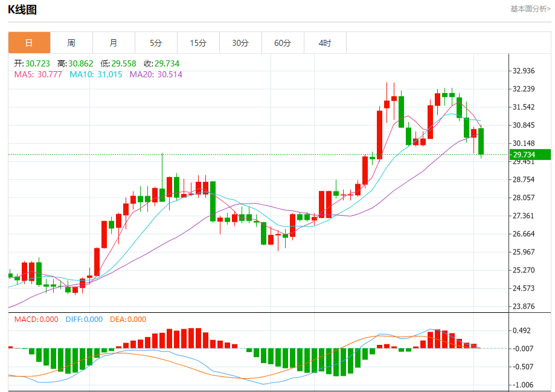
Task: Open the 60分 interval tab
Action: pos(283,43)
